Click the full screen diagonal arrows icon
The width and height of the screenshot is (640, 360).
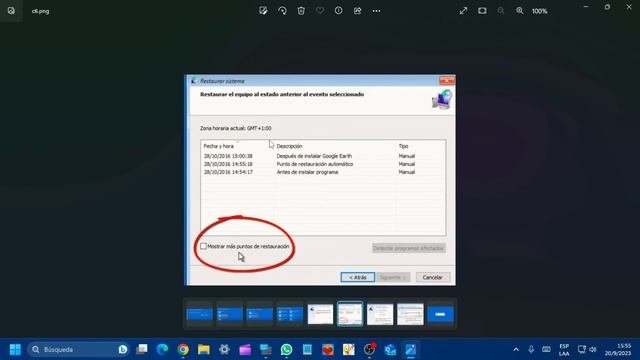pyautogui.click(x=463, y=11)
